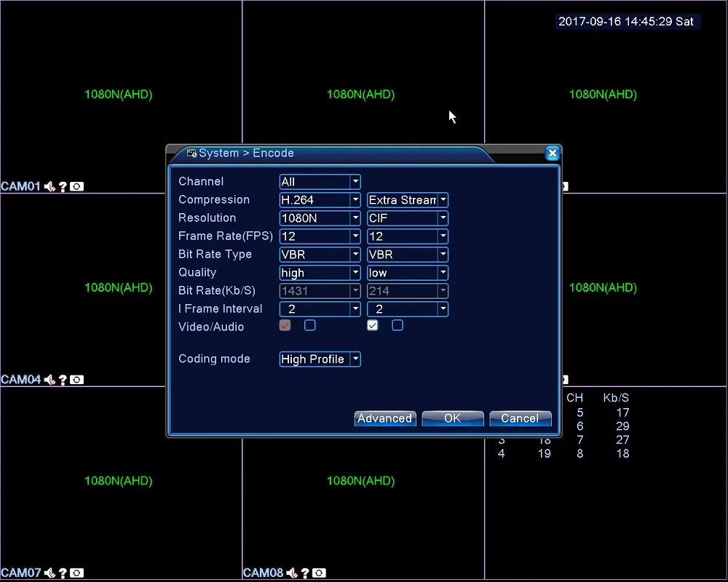Close the System Encode dialog
Screen dimensions: 728x582
(x=552, y=154)
